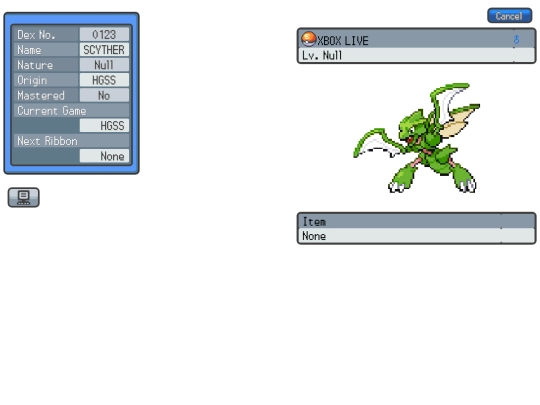Click the Dex No. label
This screenshot has width=540, height=405.
36,34
